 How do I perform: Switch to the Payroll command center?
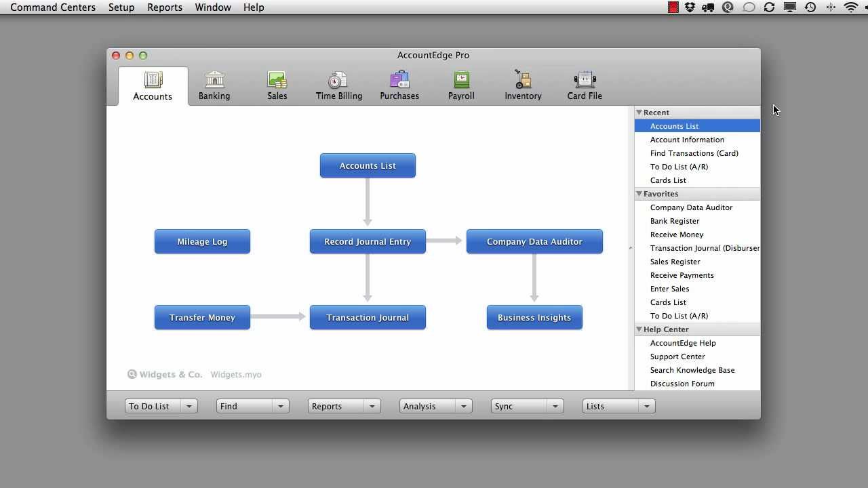pos(461,86)
